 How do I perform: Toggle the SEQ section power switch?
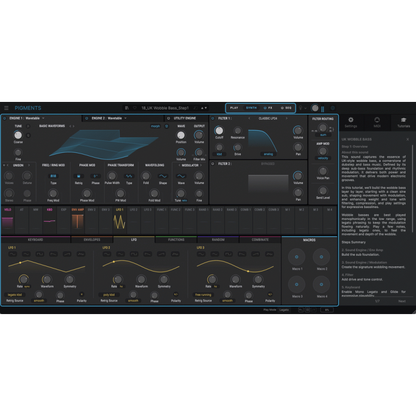pos(282,108)
